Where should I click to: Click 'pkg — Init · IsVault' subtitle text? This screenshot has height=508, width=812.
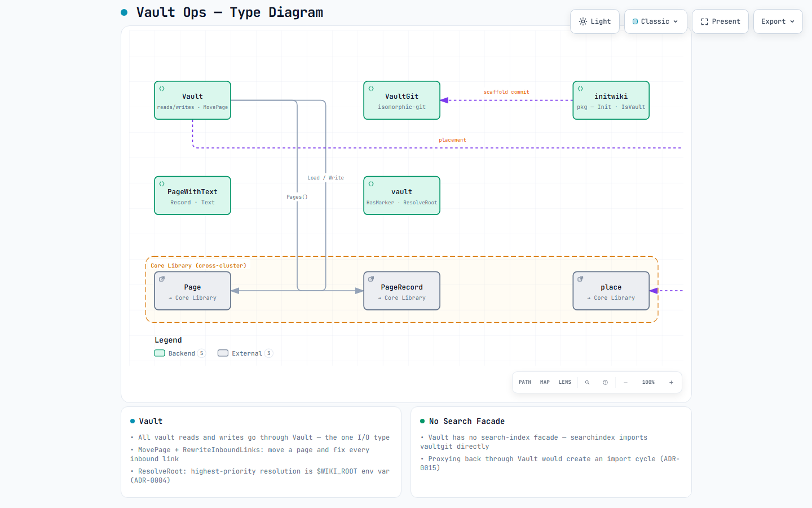[x=611, y=107]
